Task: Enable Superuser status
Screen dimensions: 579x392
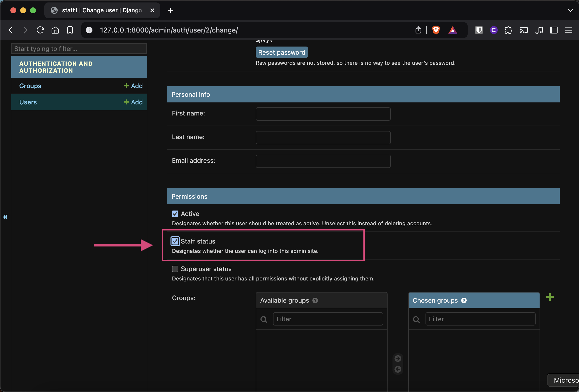Action: [x=175, y=269]
